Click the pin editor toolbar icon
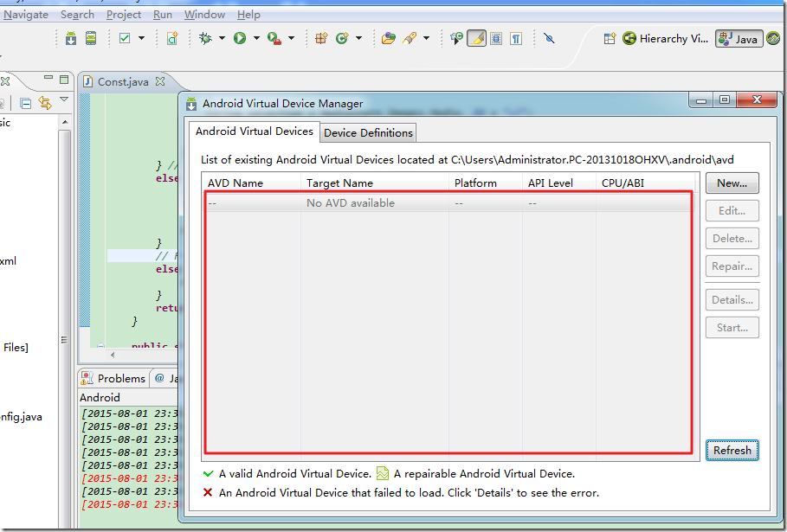The height and width of the screenshot is (532, 787). pos(549,38)
